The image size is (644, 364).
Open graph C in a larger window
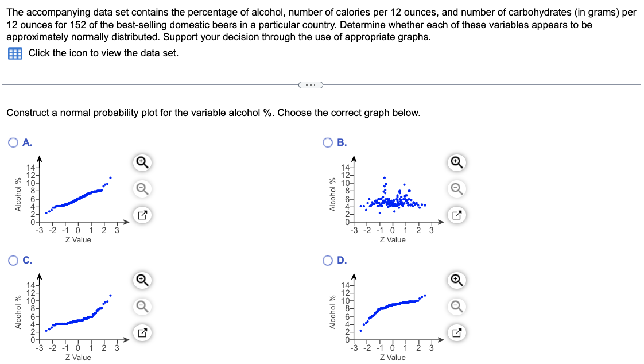141,332
